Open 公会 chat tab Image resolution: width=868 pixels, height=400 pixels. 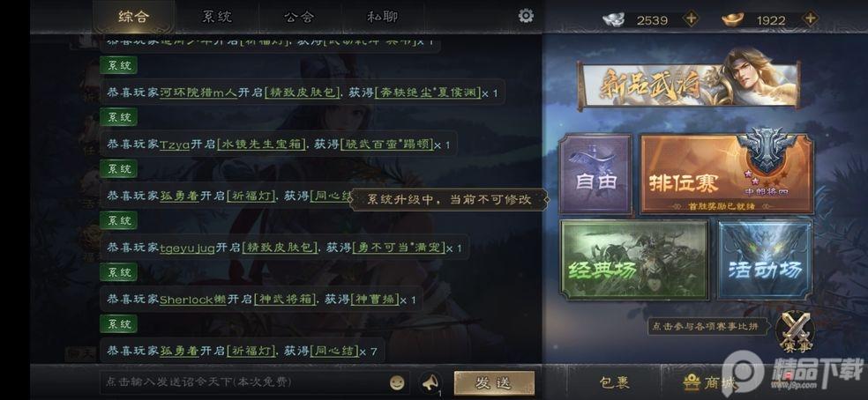point(299,17)
